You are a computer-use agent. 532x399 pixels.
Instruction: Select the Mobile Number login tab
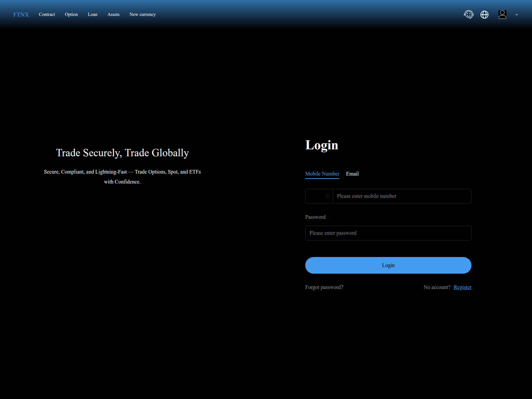tap(322, 174)
